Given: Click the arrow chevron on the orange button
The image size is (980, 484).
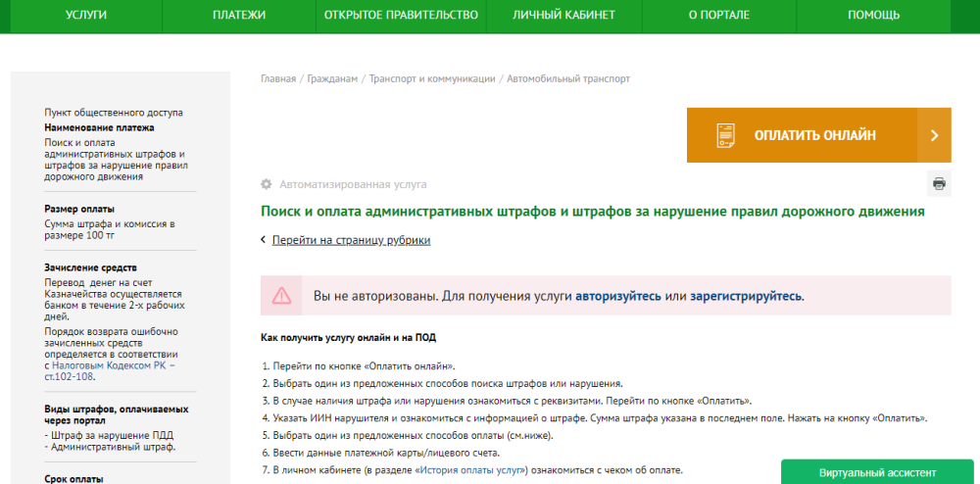Looking at the screenshot, I should (x=934, y=135).
